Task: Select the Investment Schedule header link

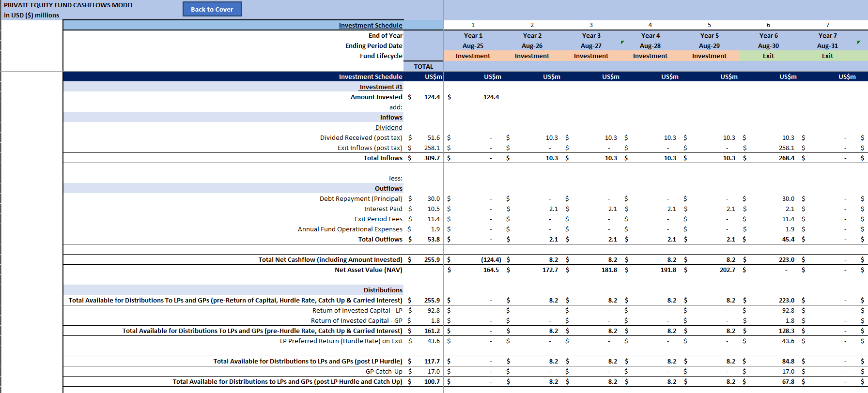Action: click(x=370, y=25)
